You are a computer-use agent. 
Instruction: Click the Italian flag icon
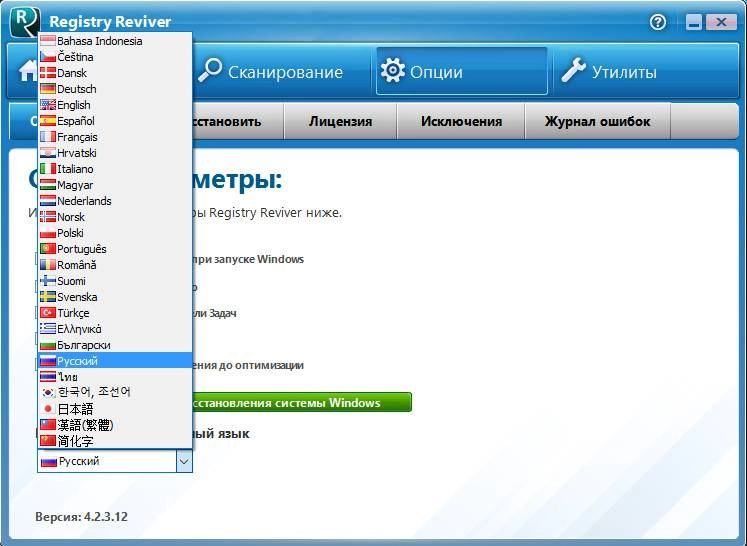coord(48,169)
